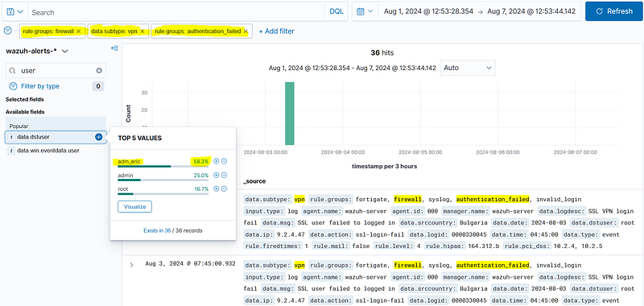644x306 pixels.
Task: Click the _source column header
Action: click(254, 181)
